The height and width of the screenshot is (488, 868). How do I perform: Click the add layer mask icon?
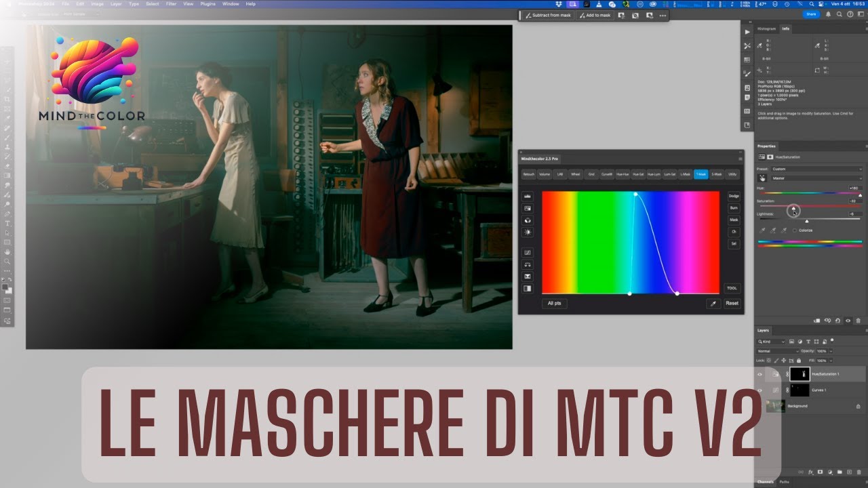(820, 471)
